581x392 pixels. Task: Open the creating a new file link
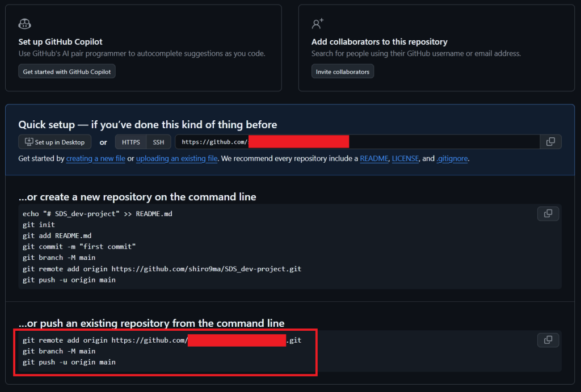(x=95, y=159)
